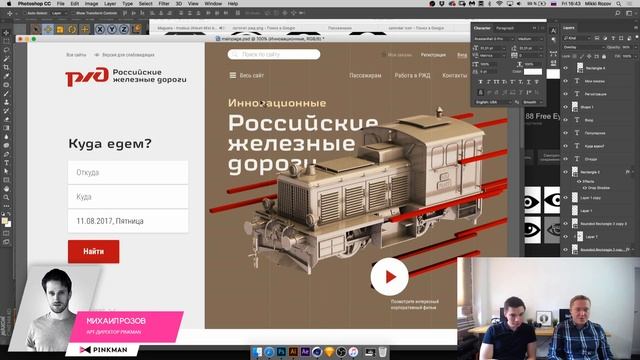640x360 pixels.
Task: Hide the Регистрация text layer
Action: [x=565, y=94]
